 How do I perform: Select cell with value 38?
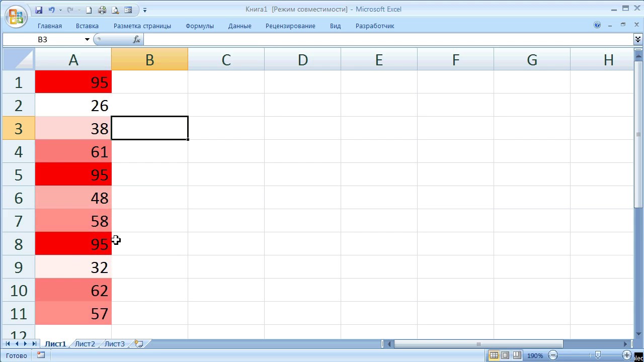73,128
